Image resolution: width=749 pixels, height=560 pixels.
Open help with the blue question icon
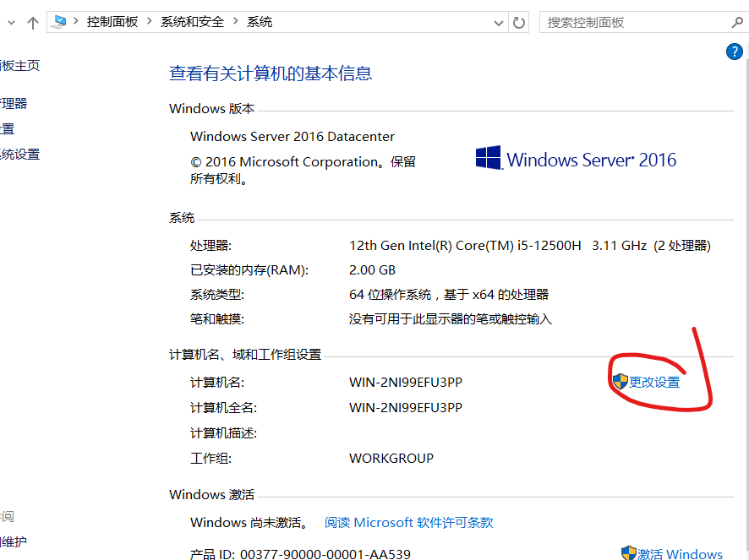(734, 52)
